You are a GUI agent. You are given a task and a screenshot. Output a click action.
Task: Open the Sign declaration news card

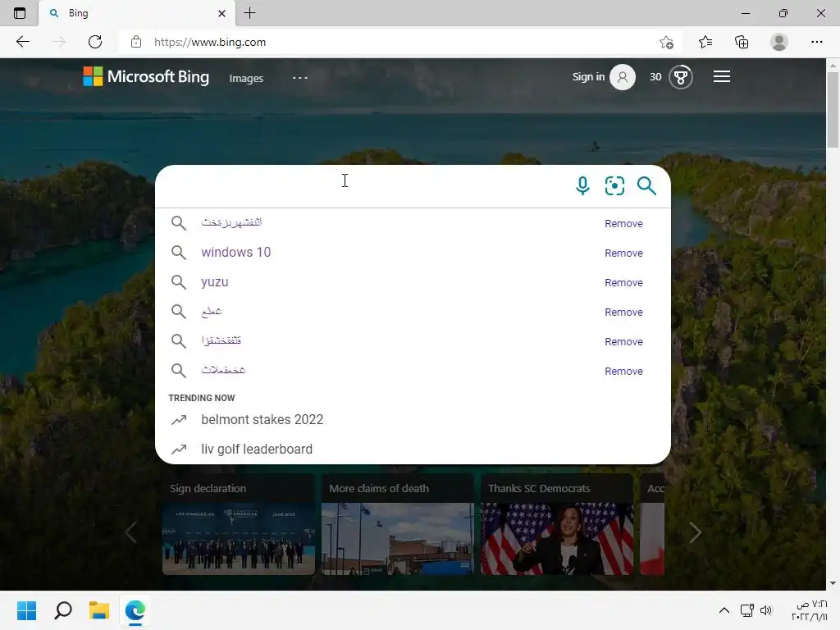[x=239, y=524]
